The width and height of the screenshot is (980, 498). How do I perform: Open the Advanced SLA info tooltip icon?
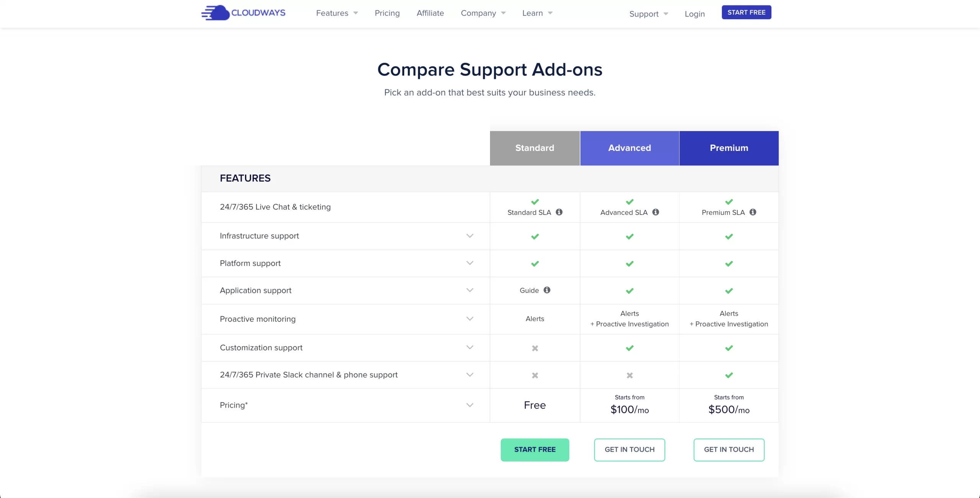[x=655, y=212]
